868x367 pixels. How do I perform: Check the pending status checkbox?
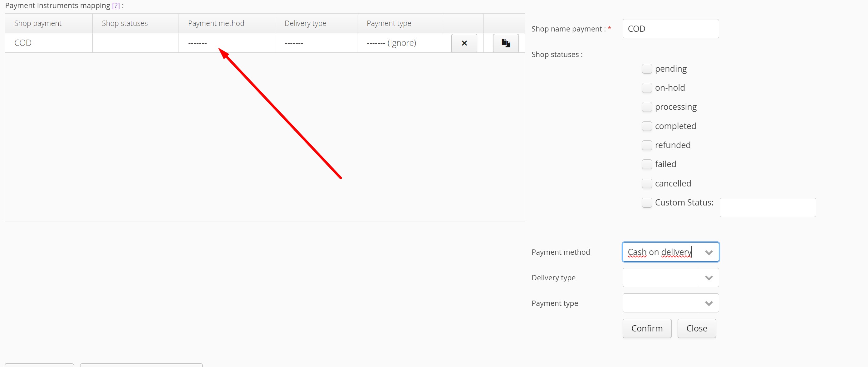(x=647, y=69)
